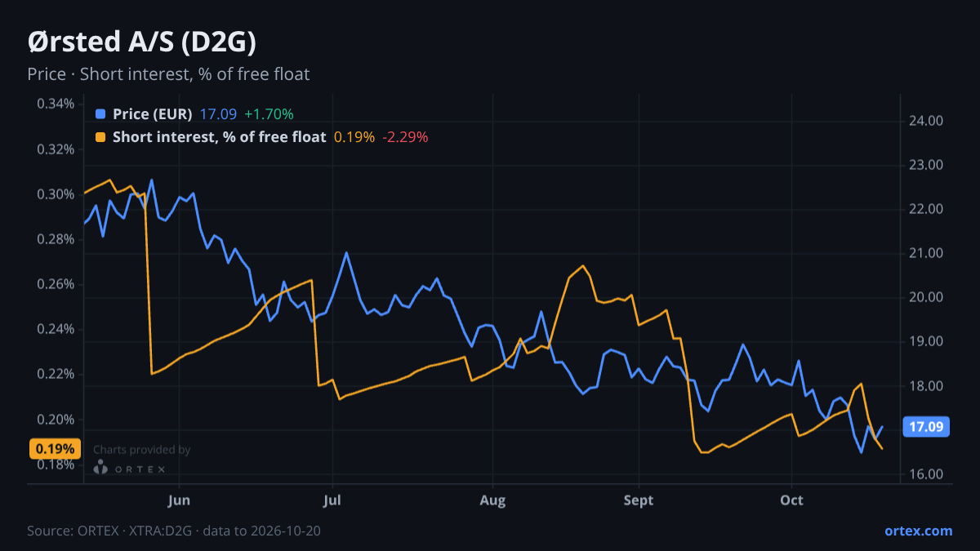
Task: Click the 17.09 price value in legend
Action: pos(218,114)
